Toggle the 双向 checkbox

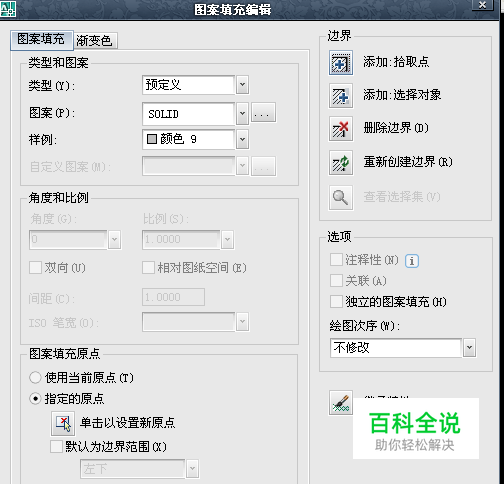35,268
